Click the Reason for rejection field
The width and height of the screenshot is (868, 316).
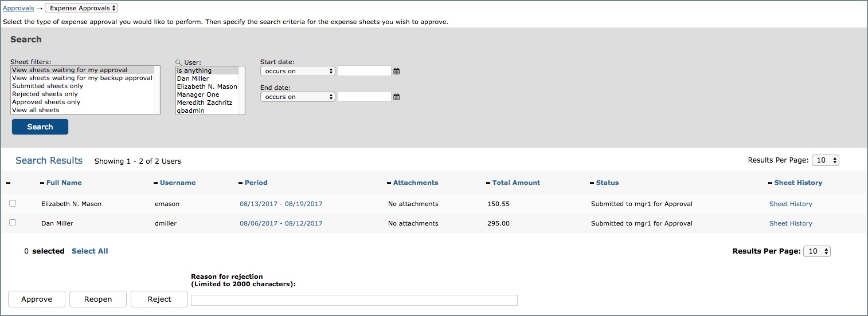coord(354,300)
